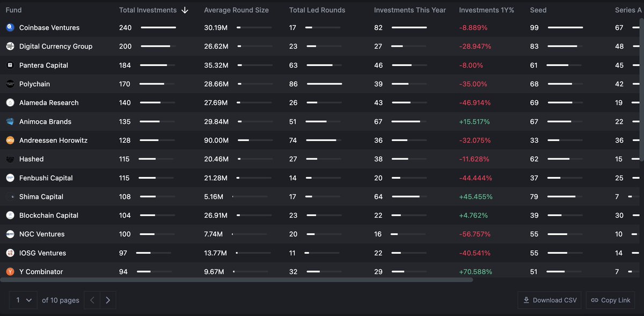Click the horizontal scrollbar below the table
Viewport: 644px width, 316px height.
pyautogui.click(x=237, y=280)
